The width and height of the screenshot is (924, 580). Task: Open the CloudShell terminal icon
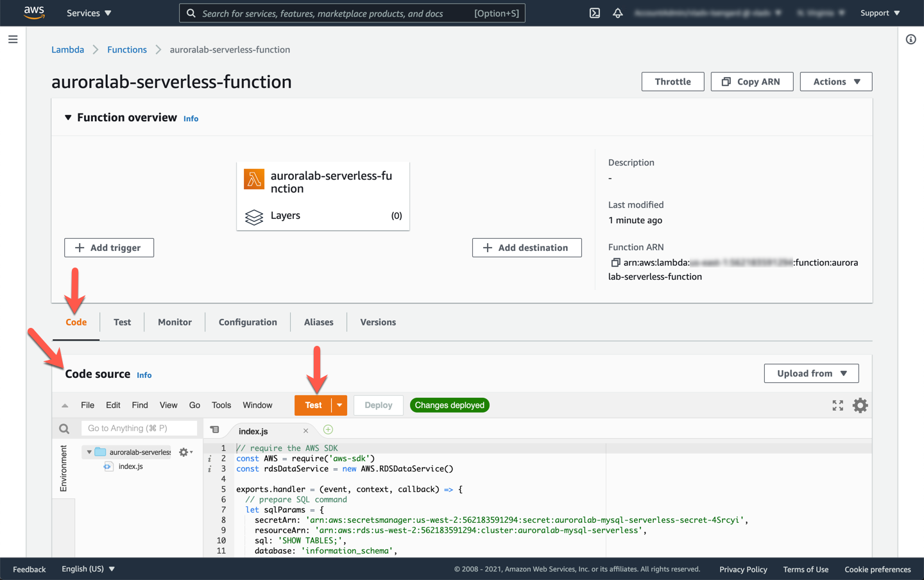pos(595,13)
